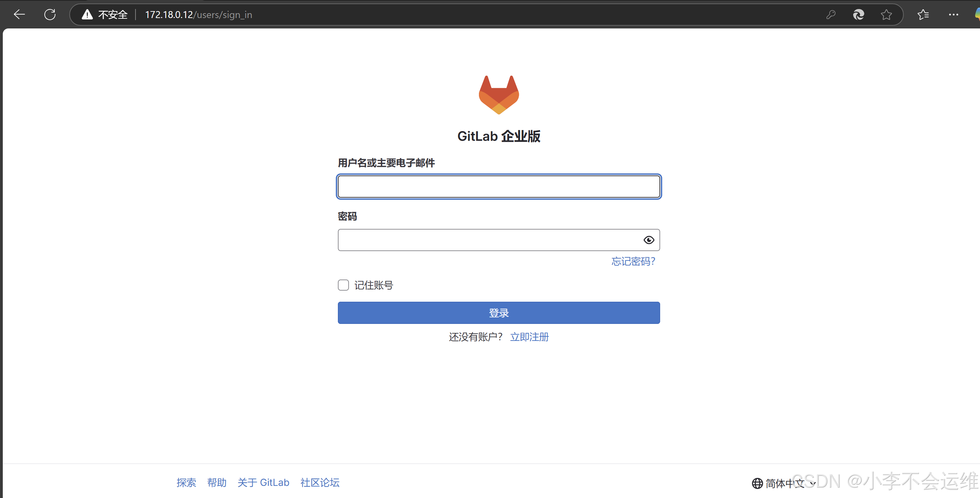
Task: Open the 帮助 footer link
Action: [x=217, y=482]
